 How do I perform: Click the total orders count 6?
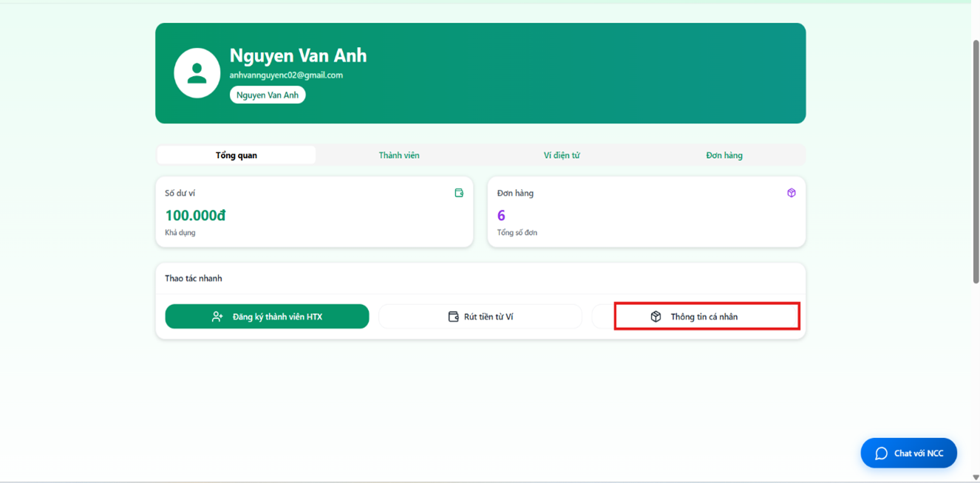click(x=501, y=215)
